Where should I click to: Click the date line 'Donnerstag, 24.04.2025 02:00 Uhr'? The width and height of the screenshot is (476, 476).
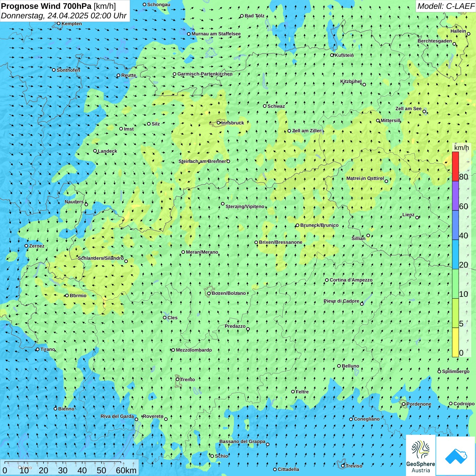[64, 16]
